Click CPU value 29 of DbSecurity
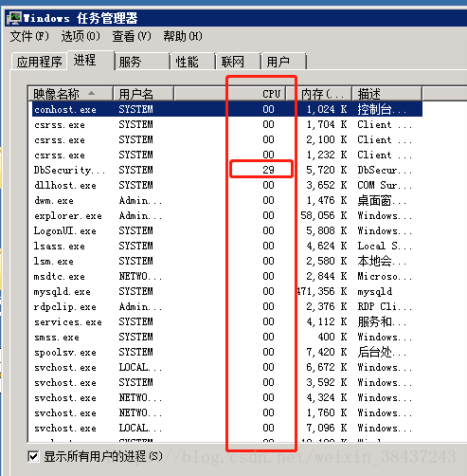This screenshot has width=467, height=476. click(x=268, y=170)
